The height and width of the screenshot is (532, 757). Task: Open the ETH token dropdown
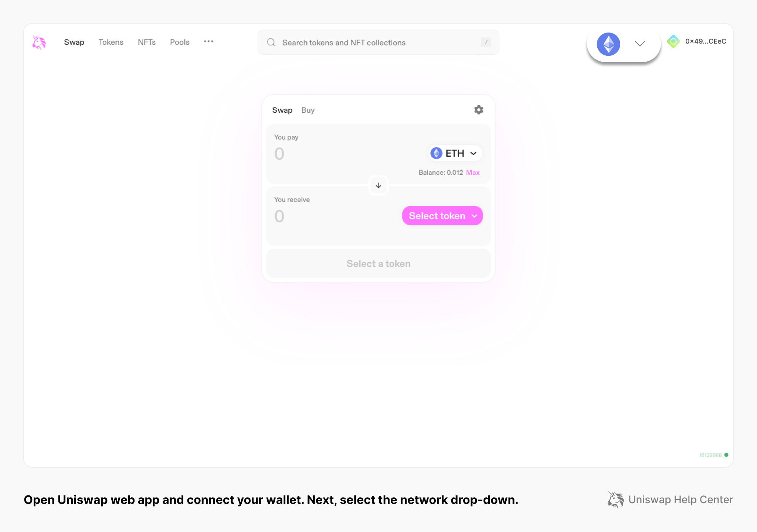[x=455, y=153]
